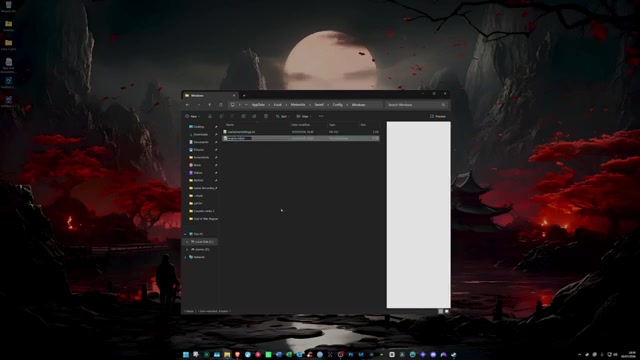
Task: Open the View dropdown
Action: [x=304, y=116]
